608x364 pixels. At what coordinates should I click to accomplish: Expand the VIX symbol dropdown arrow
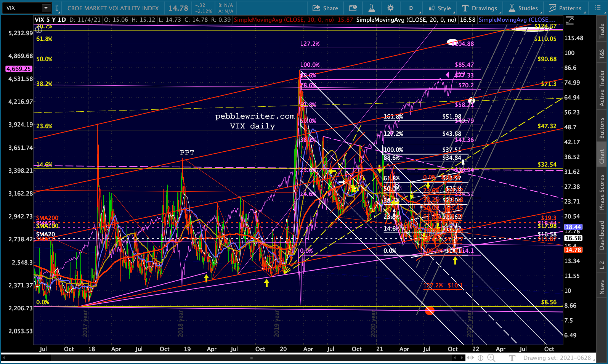click(46, 8)
